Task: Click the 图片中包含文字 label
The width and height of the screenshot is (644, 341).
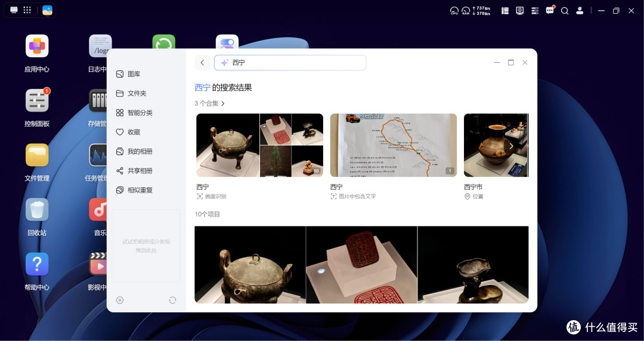Action: pos(357,196)
